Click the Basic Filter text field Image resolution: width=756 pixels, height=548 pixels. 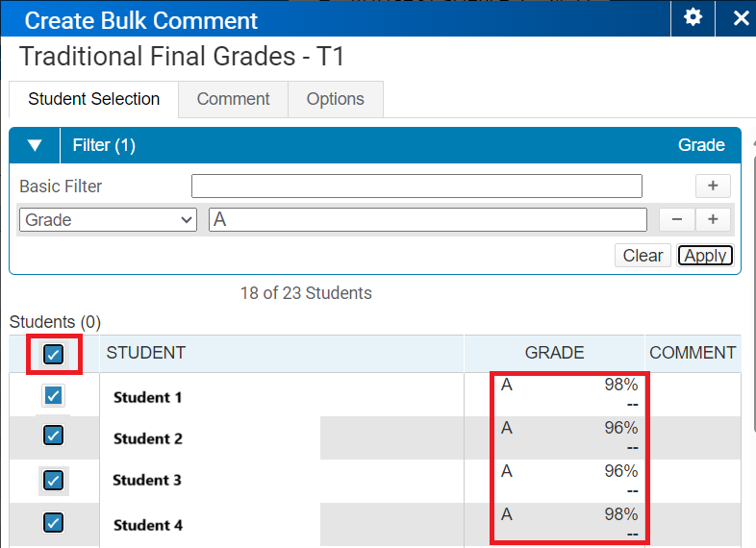(x=416, y=187)
